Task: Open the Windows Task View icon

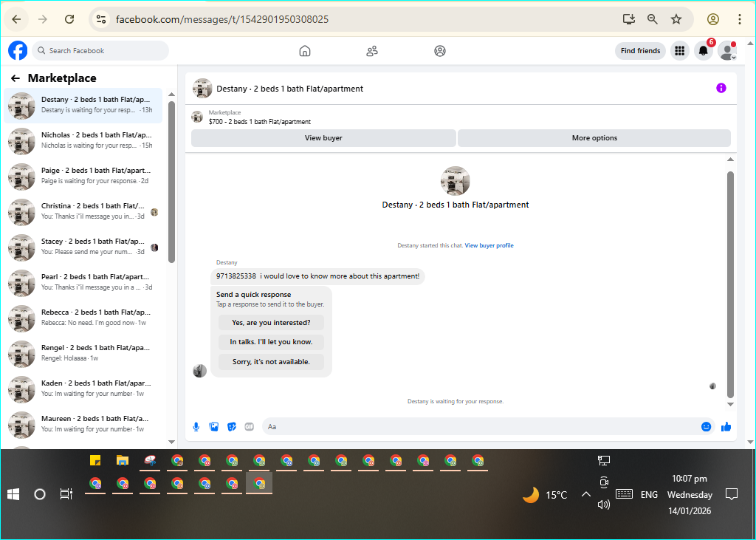Action: (x=66, y=494)
